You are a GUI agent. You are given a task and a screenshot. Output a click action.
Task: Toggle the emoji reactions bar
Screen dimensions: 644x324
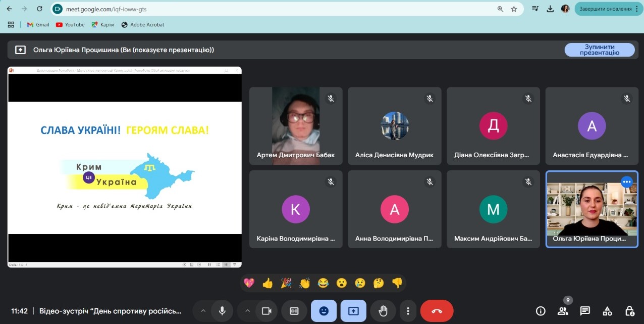pos(324,311)
